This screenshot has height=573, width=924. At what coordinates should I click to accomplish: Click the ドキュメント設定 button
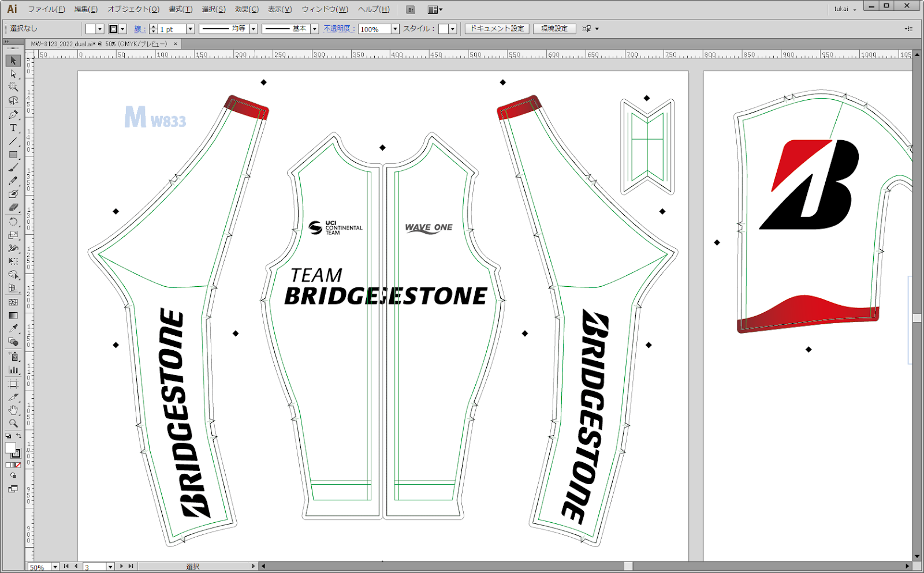497,28
